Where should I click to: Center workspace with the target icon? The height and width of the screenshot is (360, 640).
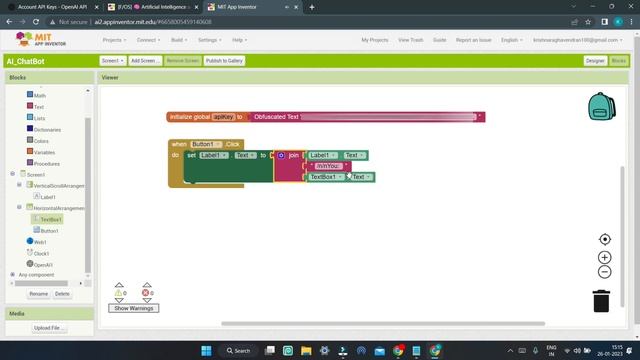tap(604, 239)
